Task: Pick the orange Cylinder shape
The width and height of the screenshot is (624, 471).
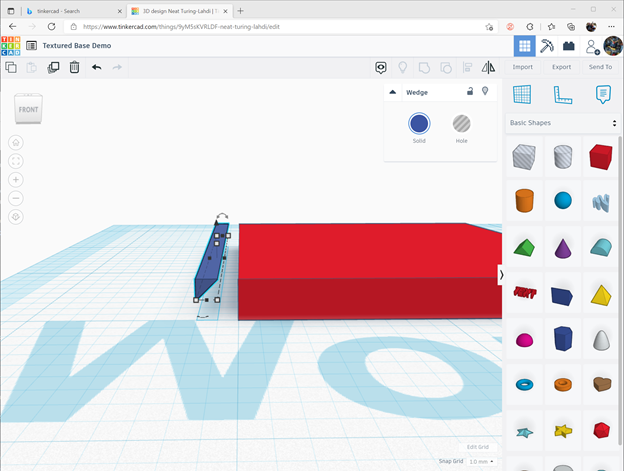Action: pos(524,200)
